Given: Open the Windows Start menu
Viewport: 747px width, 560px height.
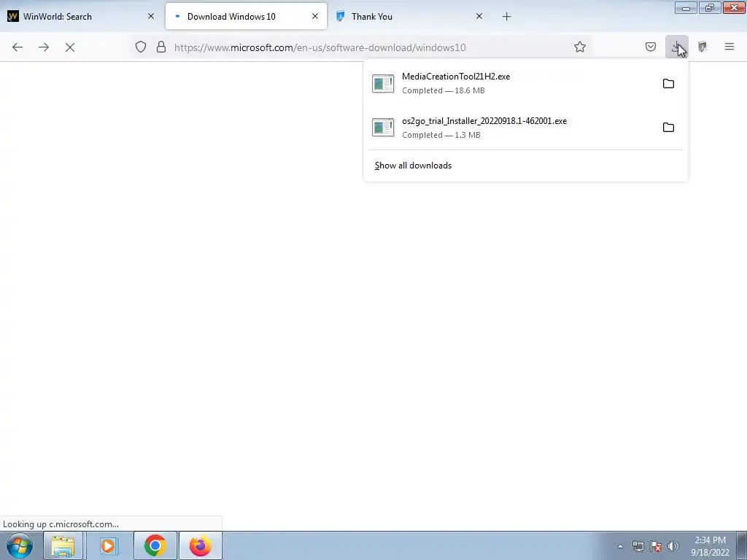Looking at the screenshot, I should 20,545.
